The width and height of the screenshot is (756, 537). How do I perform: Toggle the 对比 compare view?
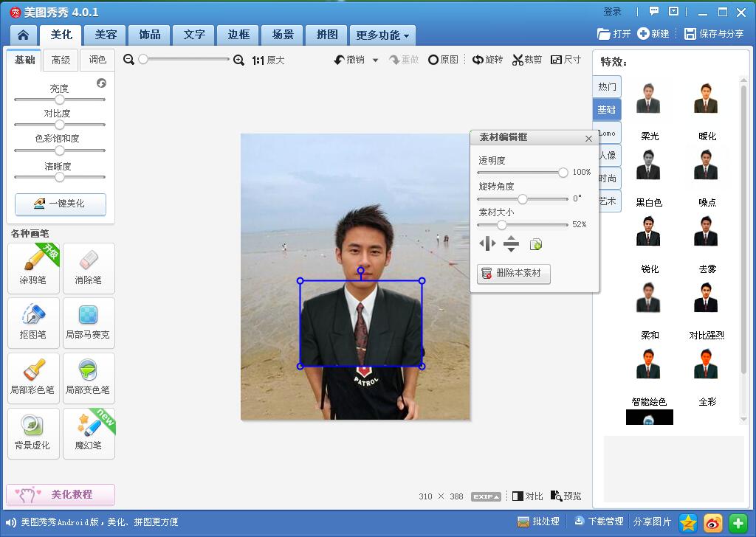click(527, 496)
